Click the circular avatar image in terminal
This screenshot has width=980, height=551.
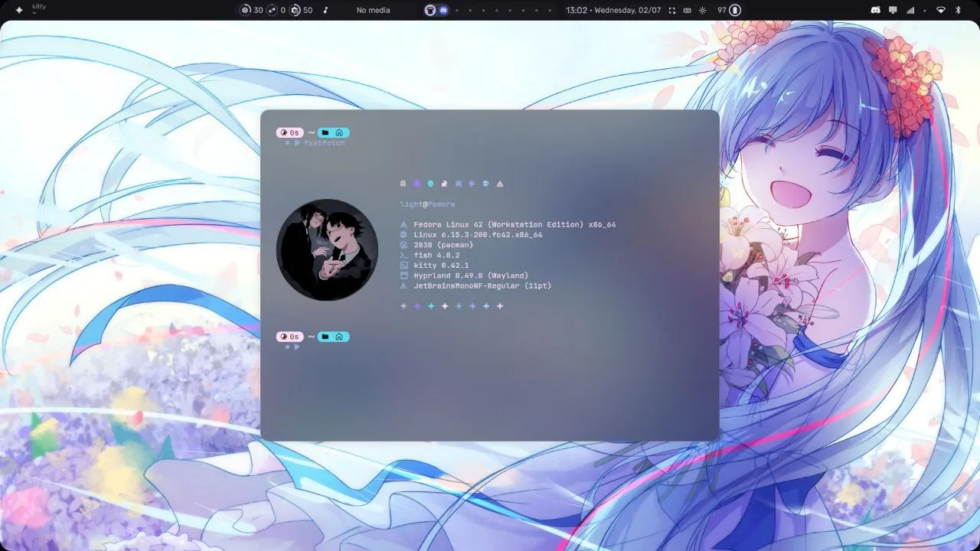click(x=327, y=249)
